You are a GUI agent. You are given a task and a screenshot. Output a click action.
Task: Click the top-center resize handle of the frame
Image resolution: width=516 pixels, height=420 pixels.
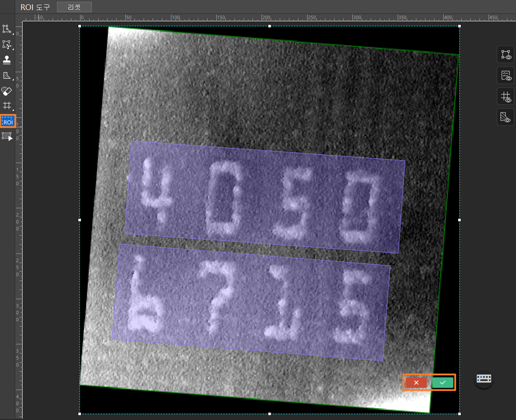pos(269,26)
